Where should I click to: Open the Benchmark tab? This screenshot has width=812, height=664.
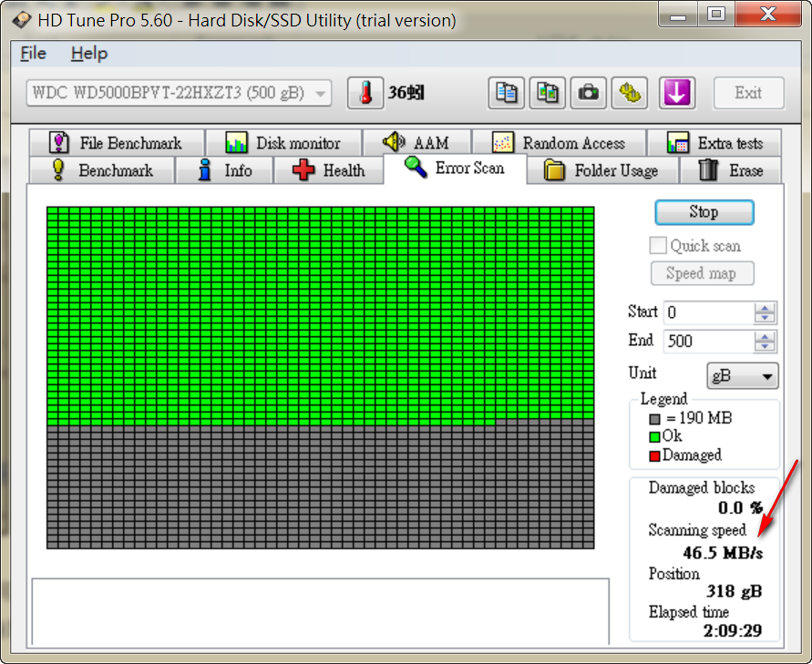pyautogui.click(x=102, y=170)
